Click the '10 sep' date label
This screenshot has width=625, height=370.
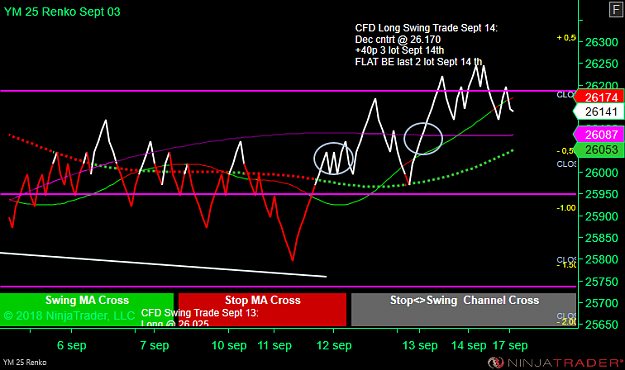point(229,345)
